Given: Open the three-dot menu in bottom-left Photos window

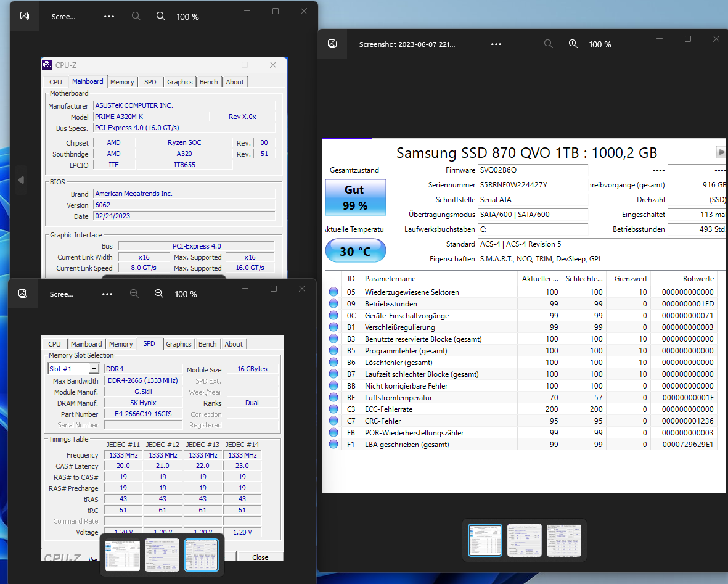Looking at the screenshot, I should point(107,294).
